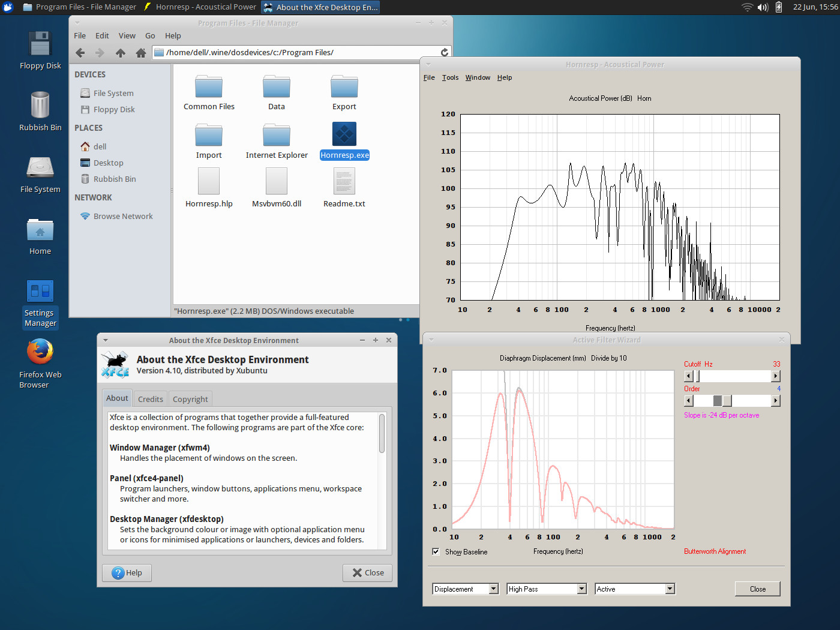840x630 pixels.
Task: Open Browse Network in the sidebar
Action: 116,216
